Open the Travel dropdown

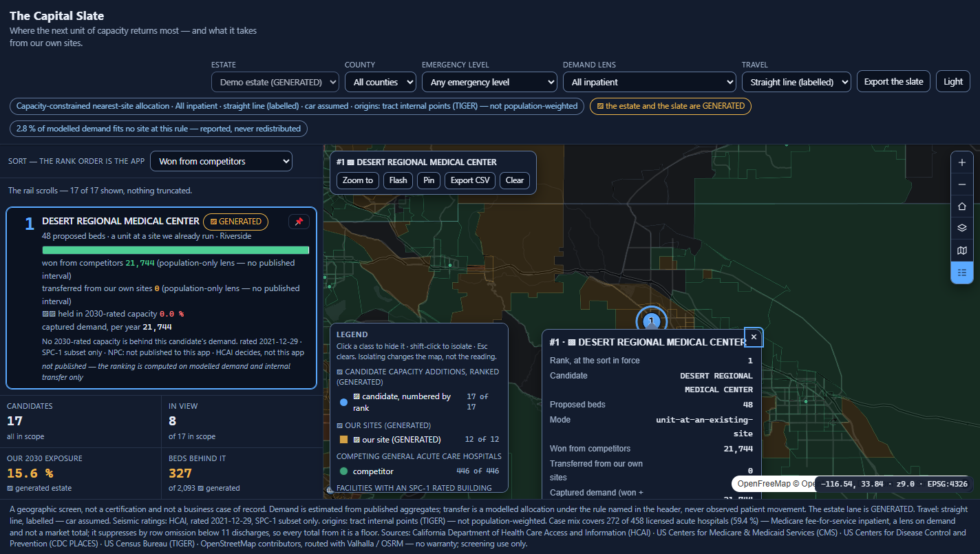[x=796, y=82]
